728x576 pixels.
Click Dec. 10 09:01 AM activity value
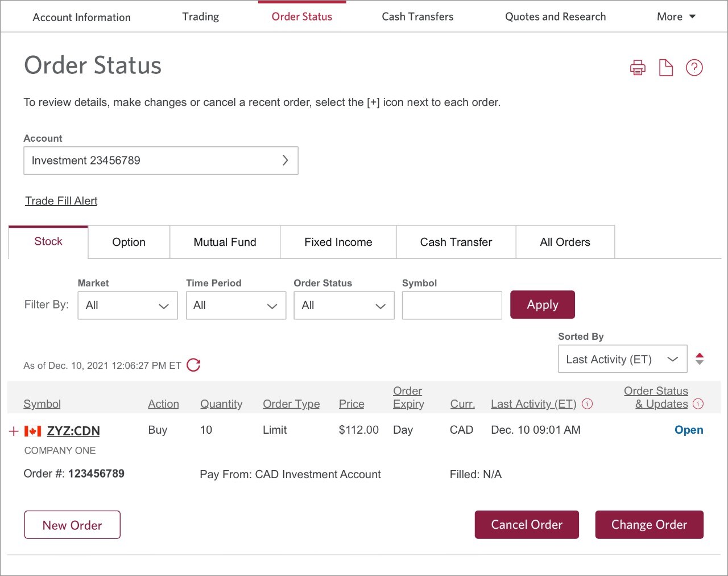pyautogui.click(x=536, y=430)
